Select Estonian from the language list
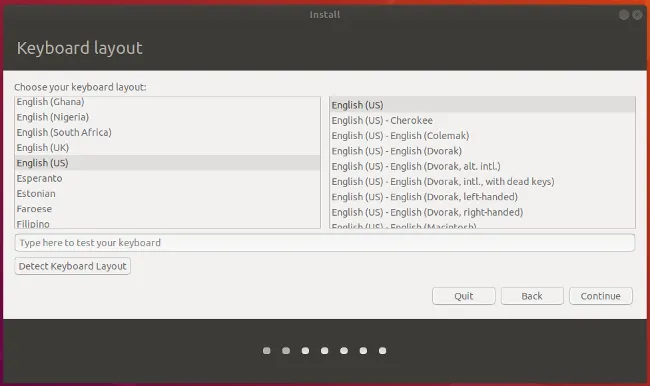This screenshot has width=650, height=386. (x=167, y=194)
